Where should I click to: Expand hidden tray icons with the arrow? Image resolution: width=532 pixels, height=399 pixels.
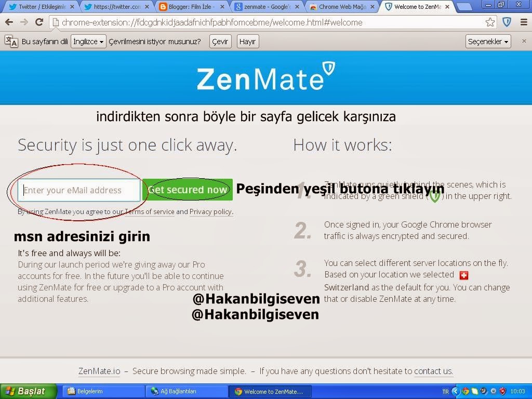tap(455, 391)
